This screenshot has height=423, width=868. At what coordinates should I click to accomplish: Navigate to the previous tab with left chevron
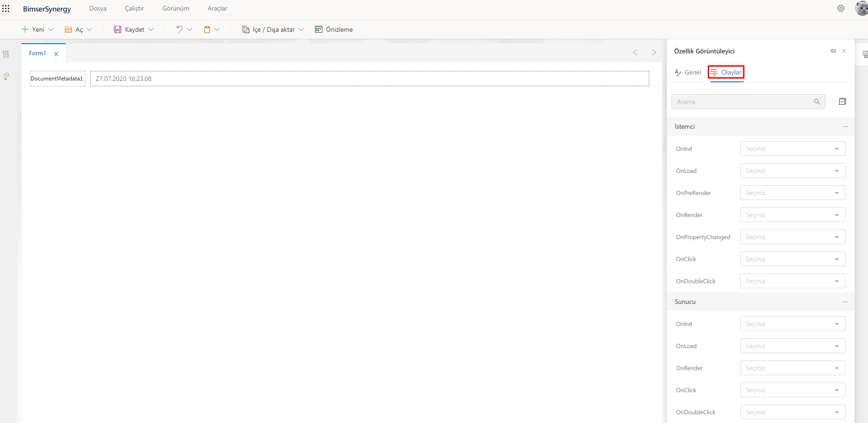(x=635, y=52)
